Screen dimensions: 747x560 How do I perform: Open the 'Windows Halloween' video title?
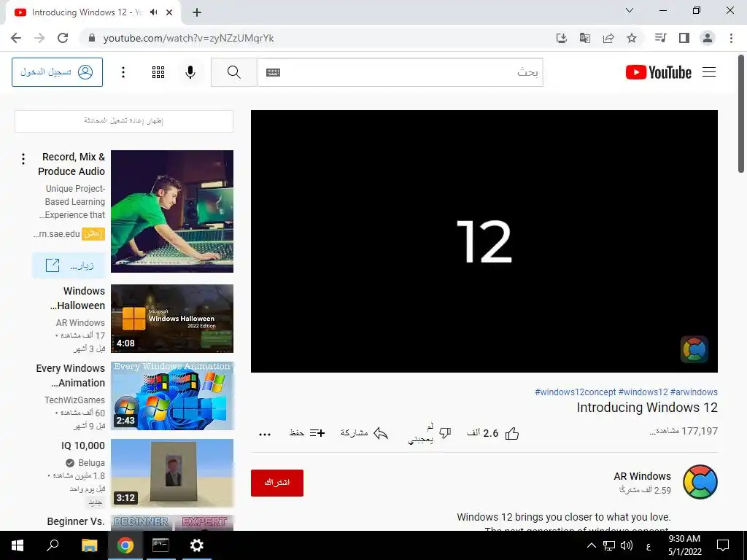[77, 298]
